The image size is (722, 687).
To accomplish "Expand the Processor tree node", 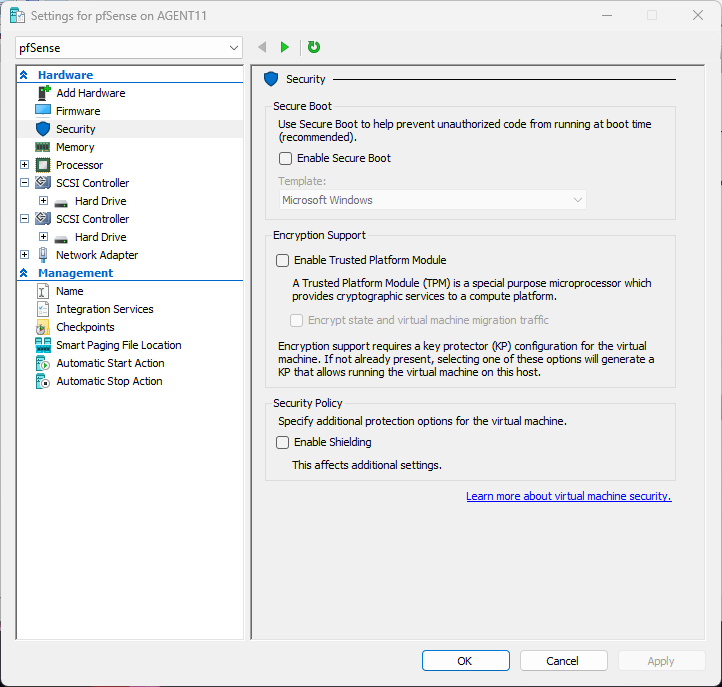I will pos(25,165).
